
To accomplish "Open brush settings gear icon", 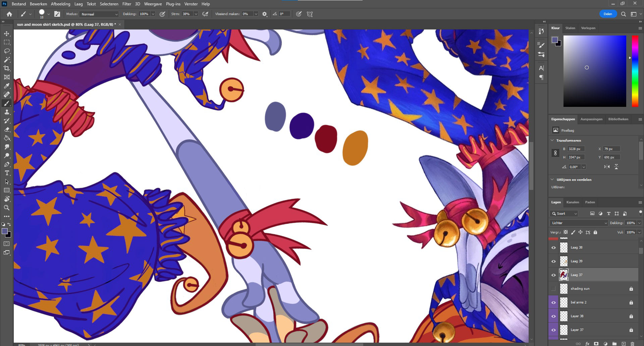I will [265, 14].
